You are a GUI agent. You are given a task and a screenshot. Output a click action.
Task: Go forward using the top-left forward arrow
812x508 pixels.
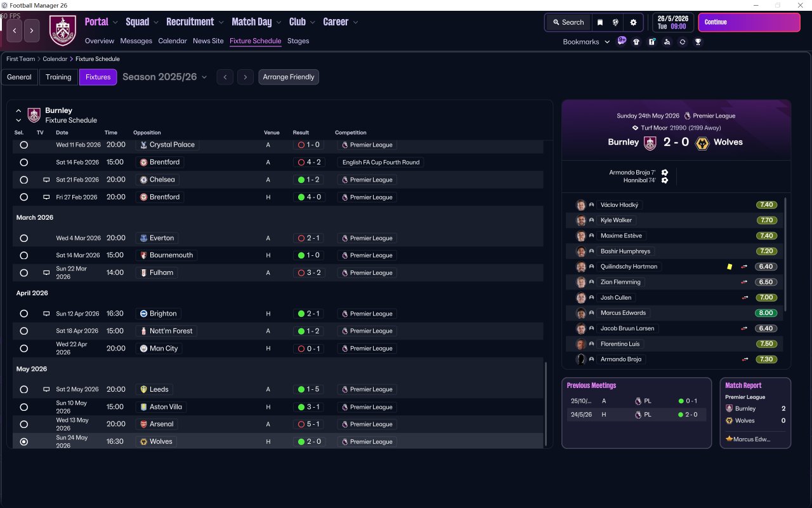point(32,30)
